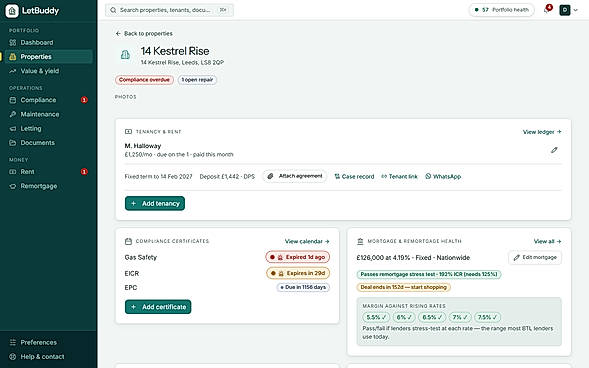Select the 6% rate chip

pyautogui.click(x=404, y=317)
